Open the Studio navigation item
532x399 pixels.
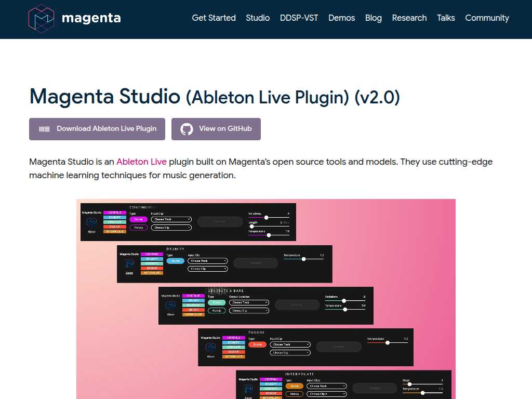click(258, 18)
